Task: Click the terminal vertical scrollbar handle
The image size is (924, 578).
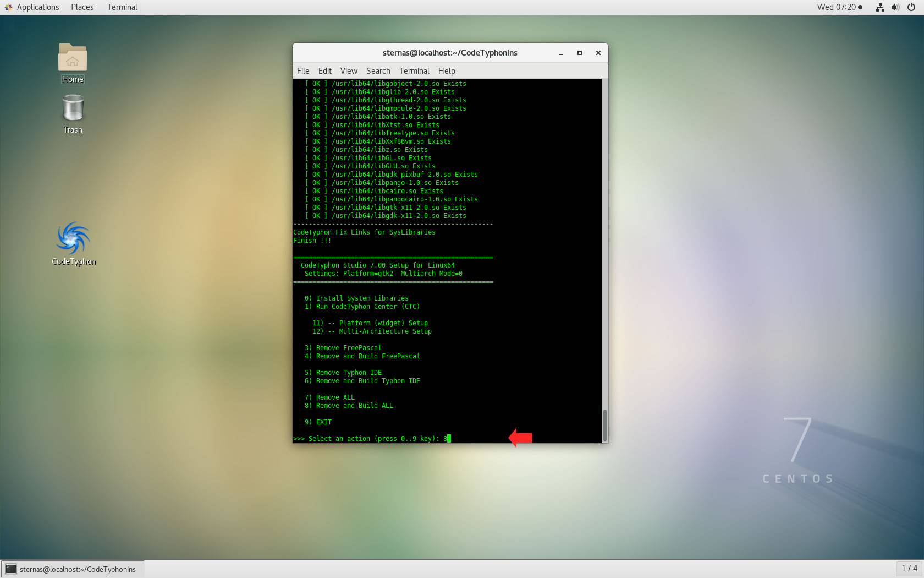Action: pos(605,425)
